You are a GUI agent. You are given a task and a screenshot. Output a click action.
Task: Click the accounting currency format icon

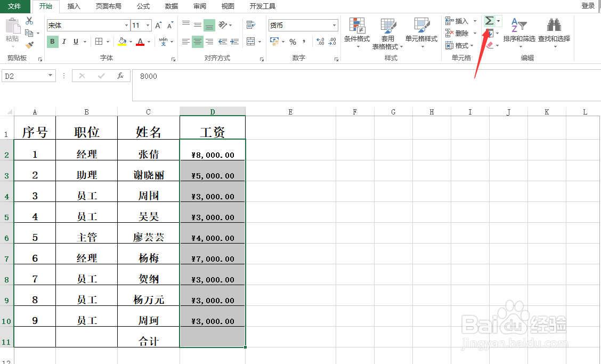(274, 42)
